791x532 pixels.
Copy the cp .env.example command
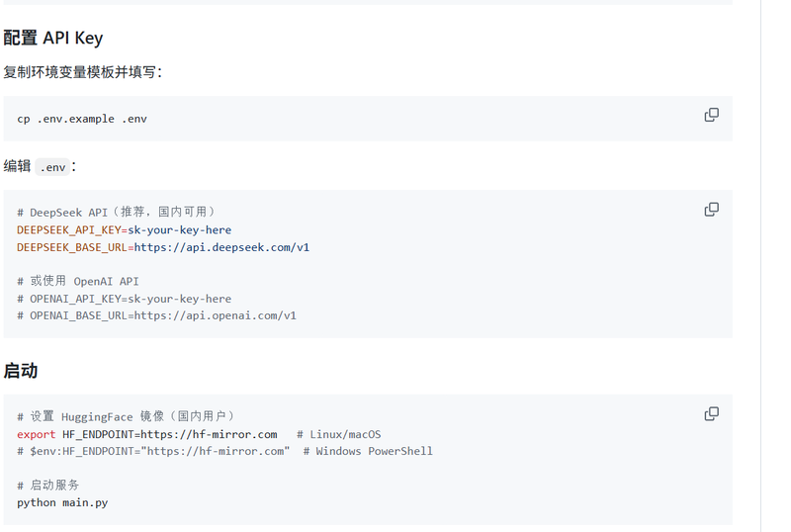[711, 115]
